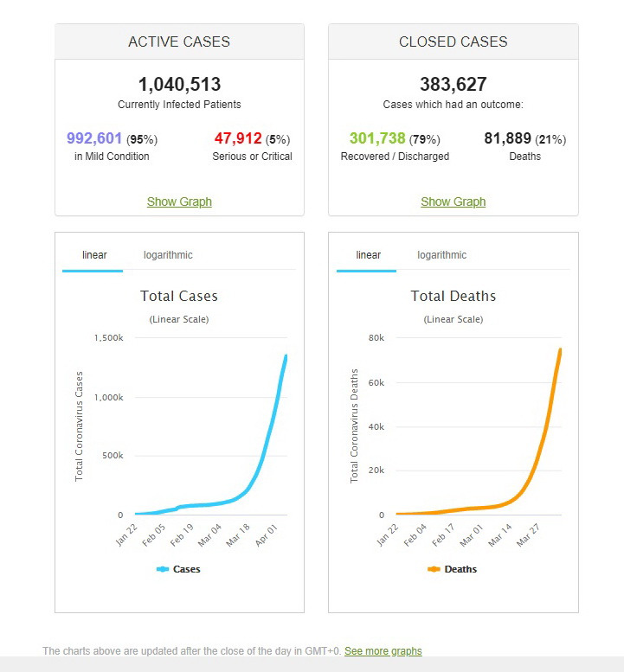Click the blue Cases legend marker
Image resolution: width=624 pixels, height=672 pixels.
pos(163,569)
